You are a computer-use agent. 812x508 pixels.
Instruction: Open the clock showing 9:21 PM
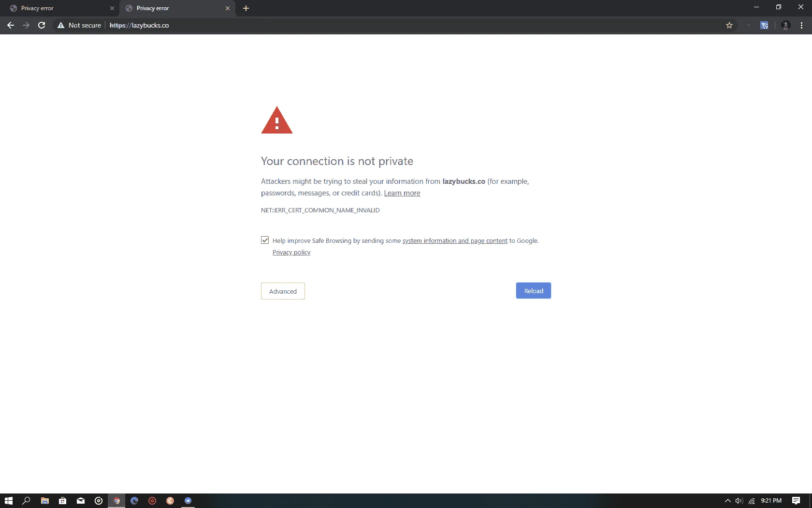click(771, 501)
